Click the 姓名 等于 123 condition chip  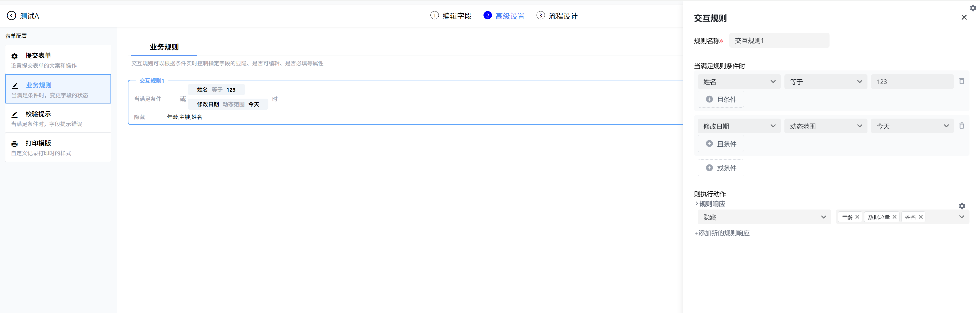pos(216,90)
